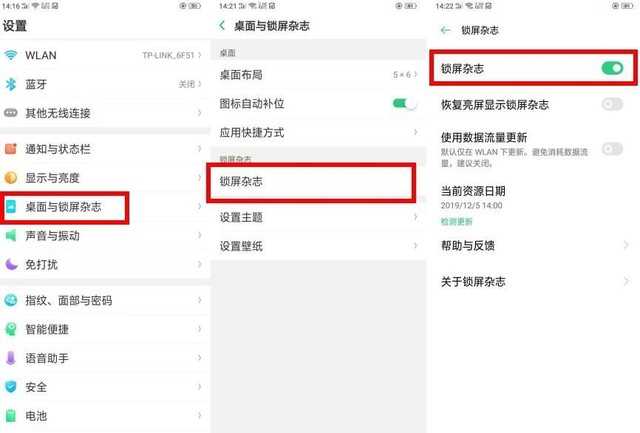
Task: Go back from 桌面与锁屏杂志 page
Action: [222, 26]
